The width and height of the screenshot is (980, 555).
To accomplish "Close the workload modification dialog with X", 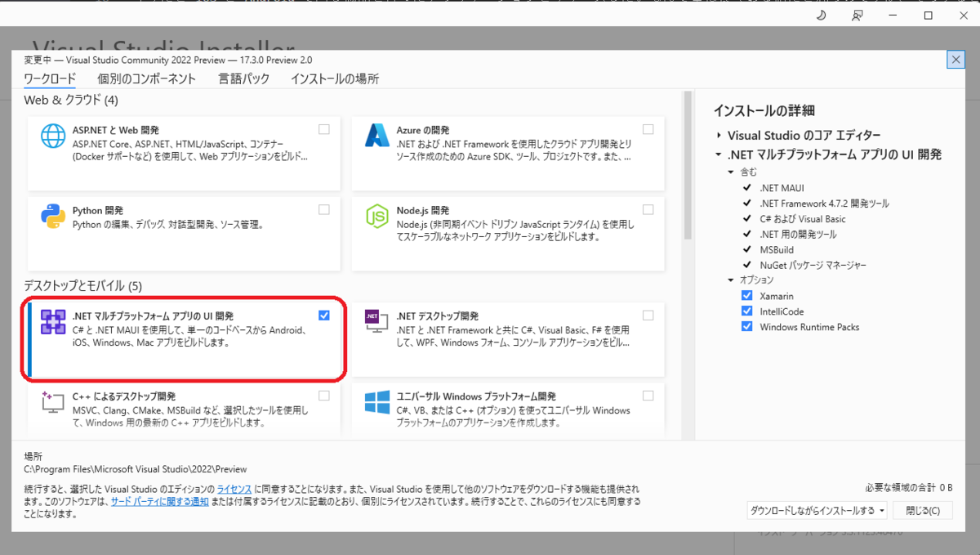I will click(x=955, y=59).
